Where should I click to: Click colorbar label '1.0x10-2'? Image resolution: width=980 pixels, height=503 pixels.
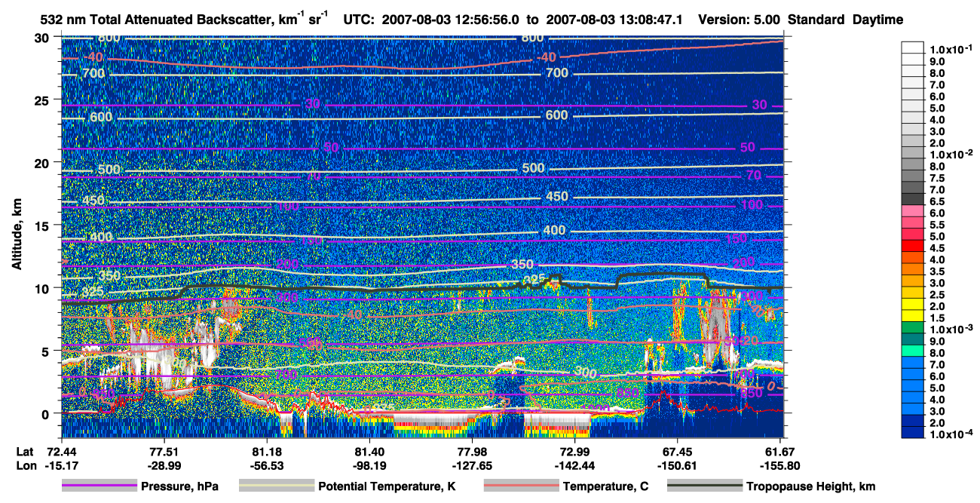[x=951, y=154]
